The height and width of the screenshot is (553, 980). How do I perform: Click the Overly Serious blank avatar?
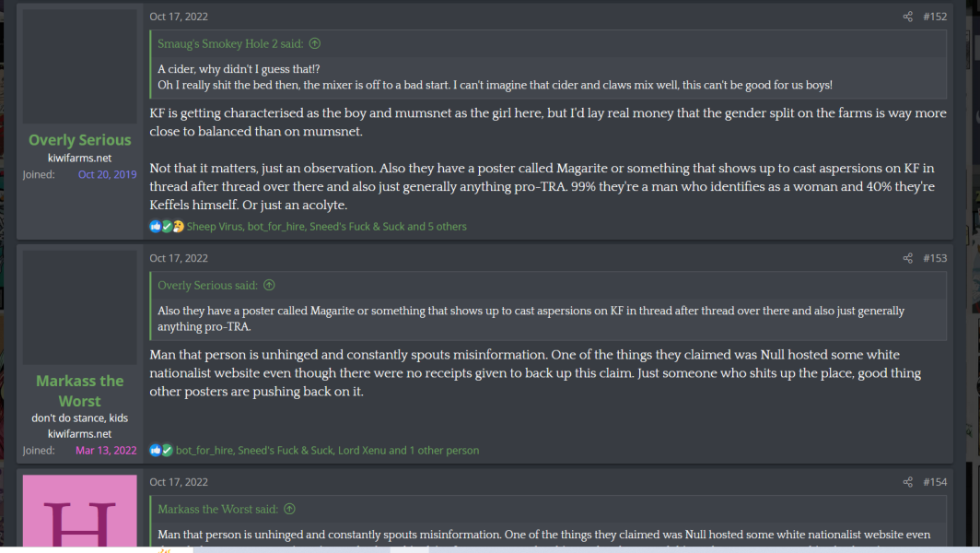pyautogui.click(x=80, y=66)
